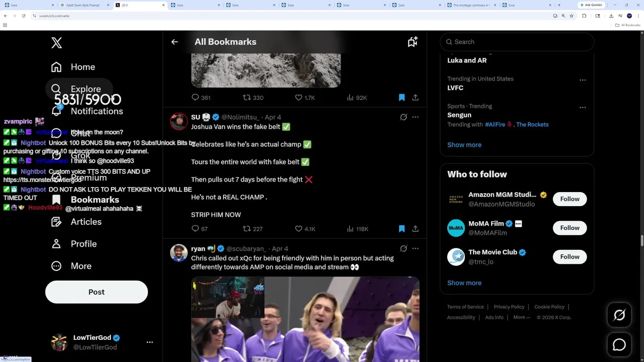
Task: Click browser reload button
Action: coord(24,16)
